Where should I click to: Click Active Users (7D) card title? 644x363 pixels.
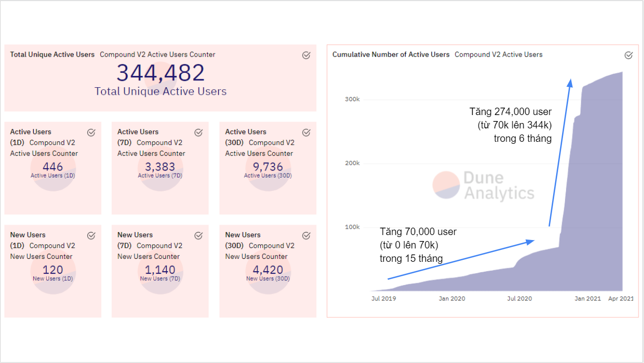pos(138,137)
